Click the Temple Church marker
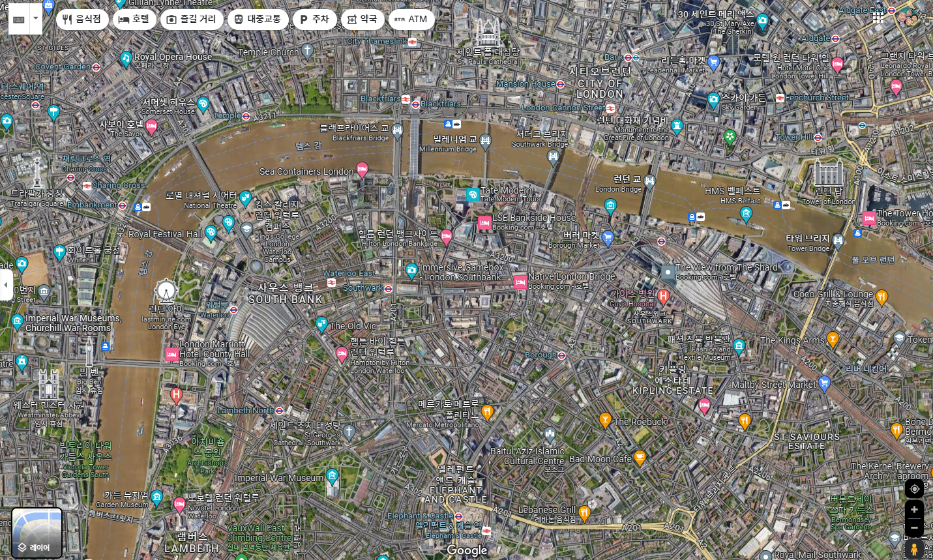Image resolution: width=933 pixels, height=560 pixels. coord(308,50)
